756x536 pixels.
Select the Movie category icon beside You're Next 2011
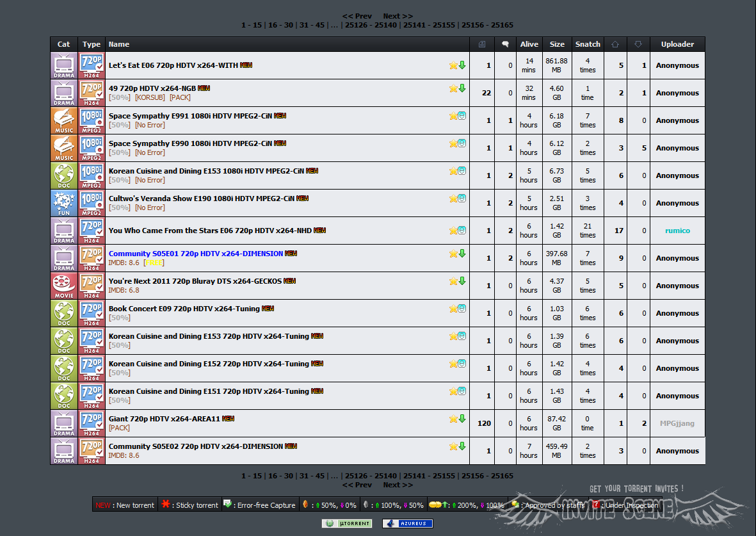64,286
